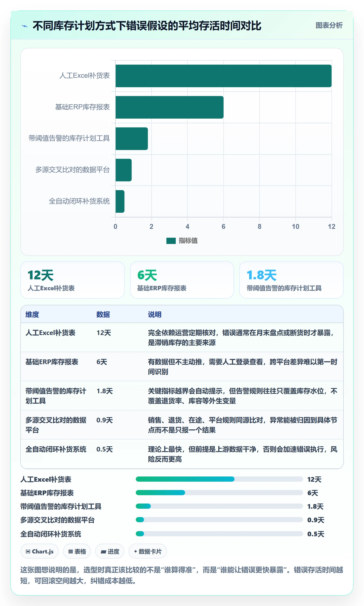Click the description starting 关键指标越界会自动提示
The image size is (364, 606).
pyautogui.click(x=243, y=396)
